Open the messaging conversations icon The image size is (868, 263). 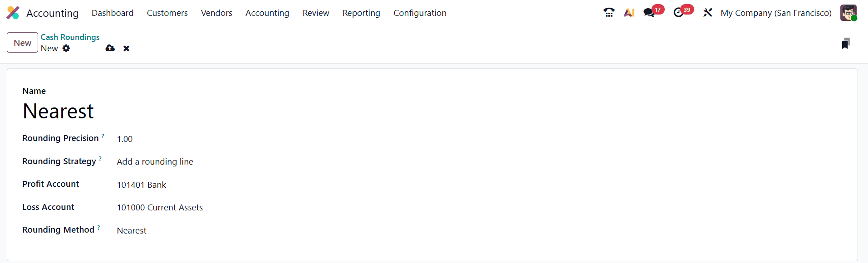649,13
